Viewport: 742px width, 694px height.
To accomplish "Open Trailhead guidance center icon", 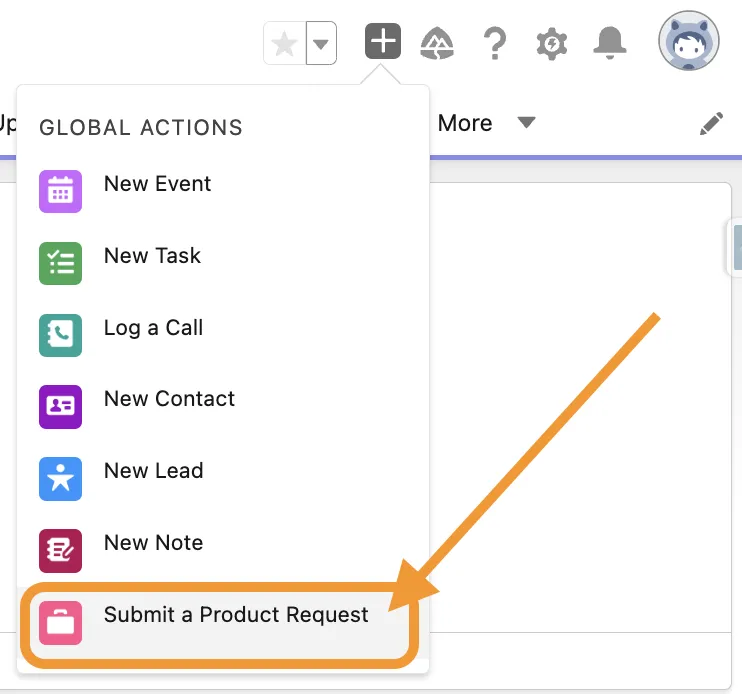I will [x=437, y=43].
